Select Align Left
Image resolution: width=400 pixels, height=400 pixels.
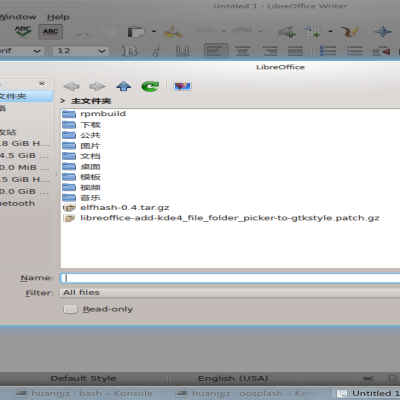tap(216, 51)
